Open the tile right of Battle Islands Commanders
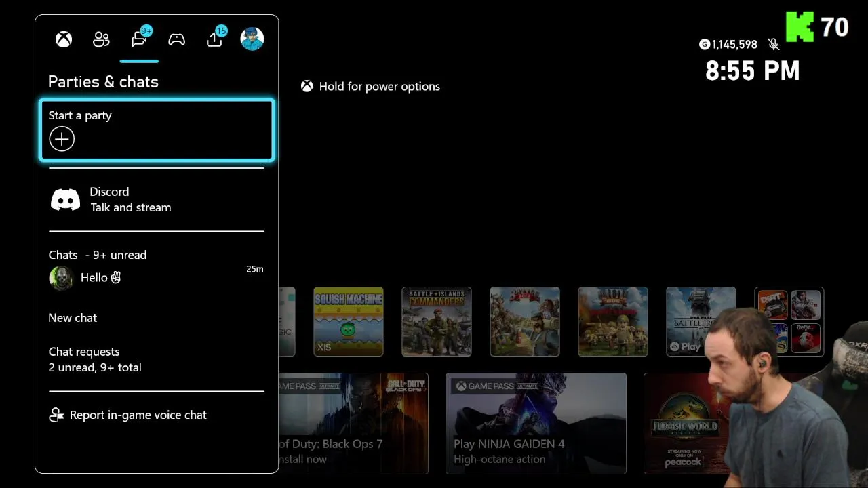 click(525, 321)
